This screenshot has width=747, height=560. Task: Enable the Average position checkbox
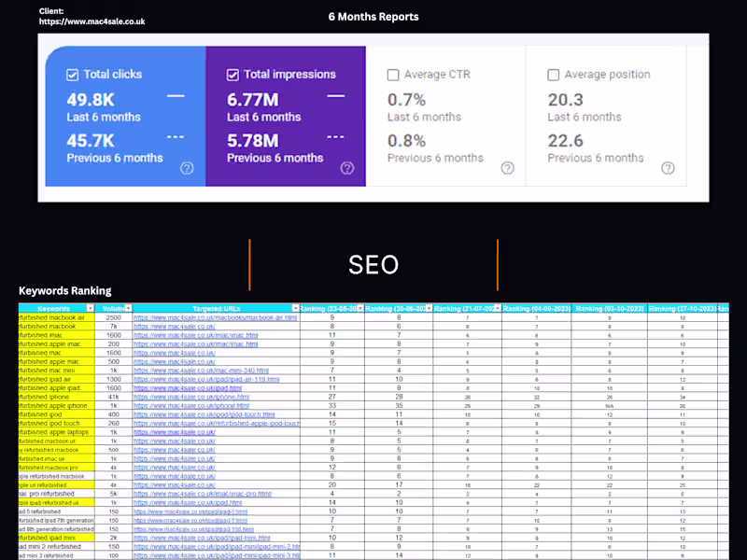pyautogui.click(x=553, y=75)
